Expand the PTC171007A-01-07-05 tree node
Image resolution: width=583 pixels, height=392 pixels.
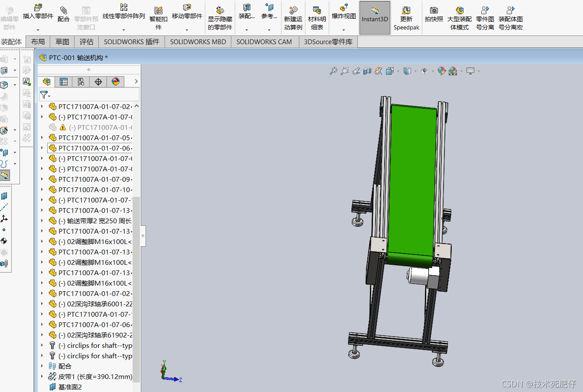pyautogui.click(x=42, y=138)
